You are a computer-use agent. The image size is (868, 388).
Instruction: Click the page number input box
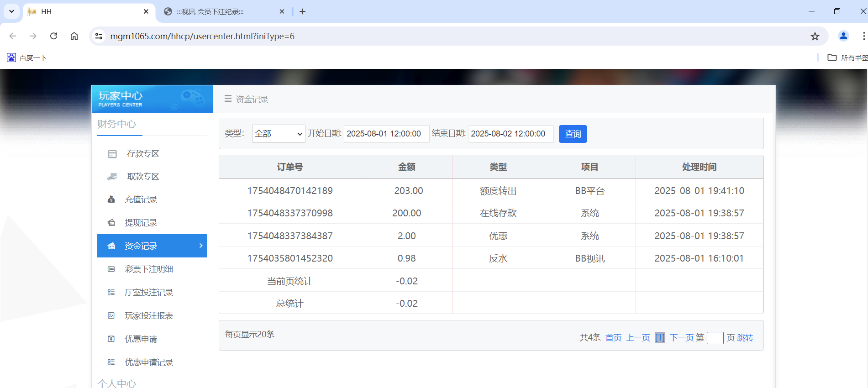[715, 338]
